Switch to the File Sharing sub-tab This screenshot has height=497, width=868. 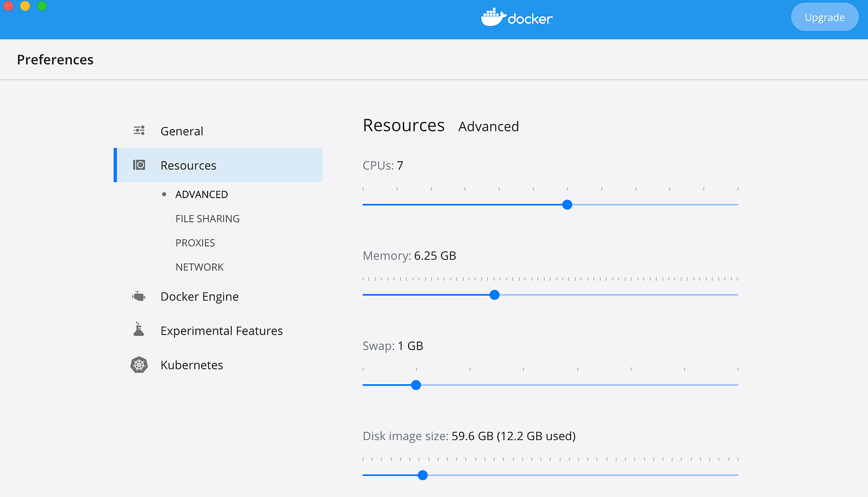(207, 219)
